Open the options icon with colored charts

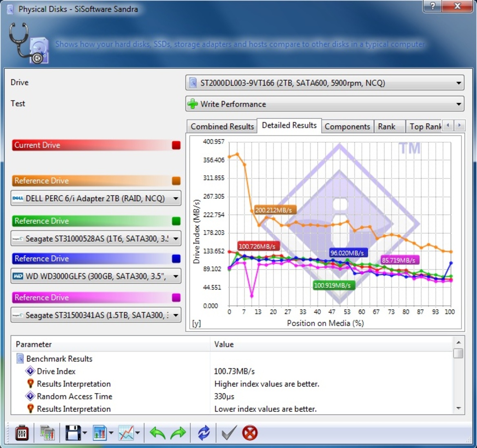(x=47, y=433)
